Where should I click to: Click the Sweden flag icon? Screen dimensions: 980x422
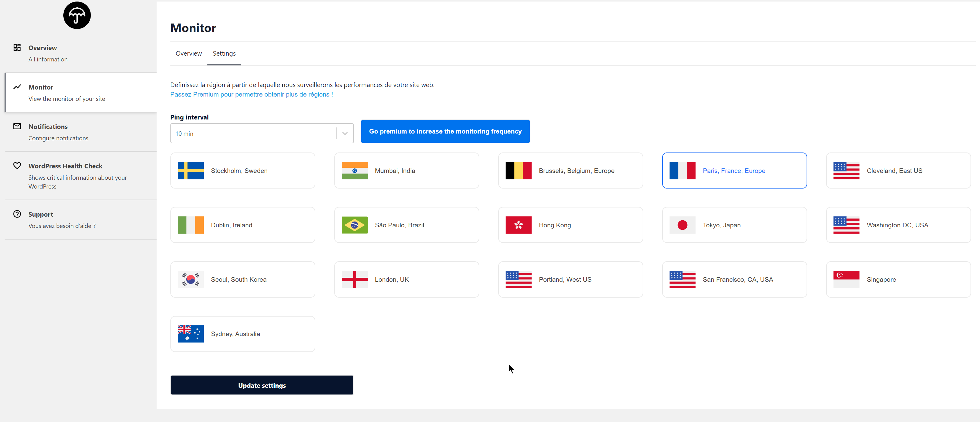tap(191, 171)
